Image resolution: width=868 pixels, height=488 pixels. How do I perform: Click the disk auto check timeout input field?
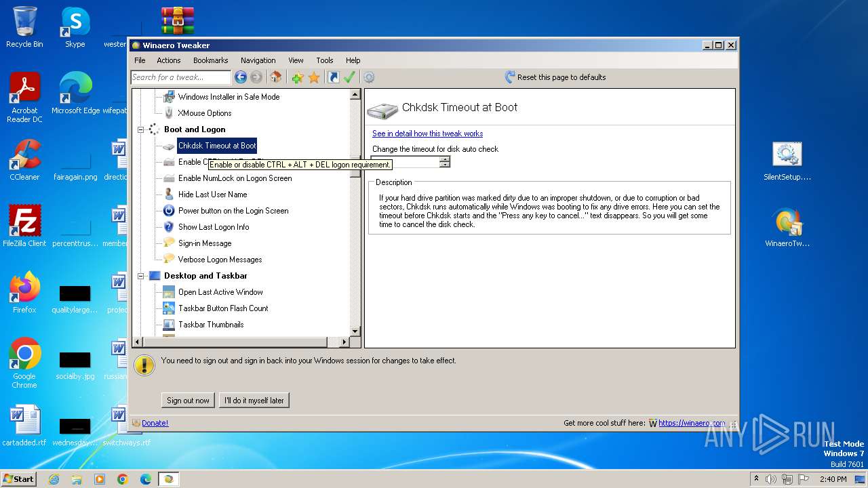(406, 162)
